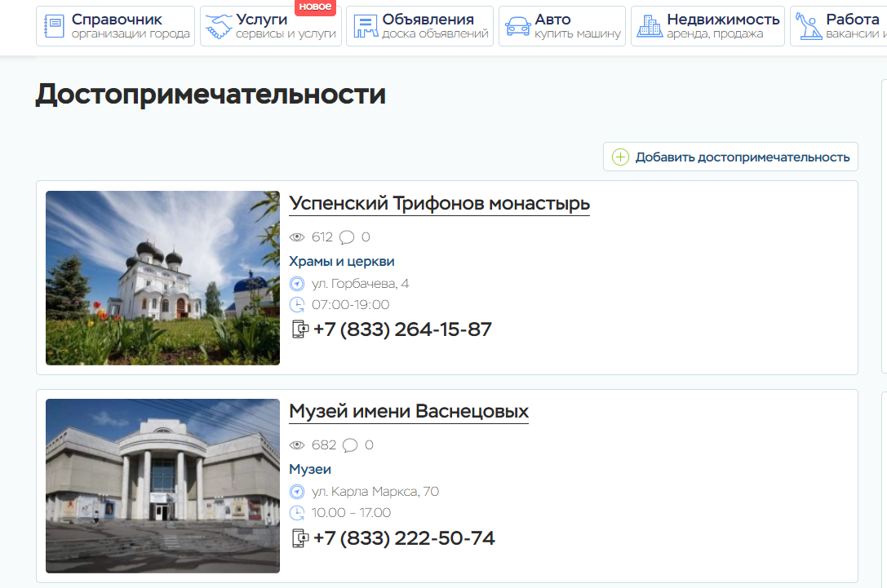This screenshot has width=887, height=588.
Task: Click the Недвижимость buildings icon
Action: 650,26
